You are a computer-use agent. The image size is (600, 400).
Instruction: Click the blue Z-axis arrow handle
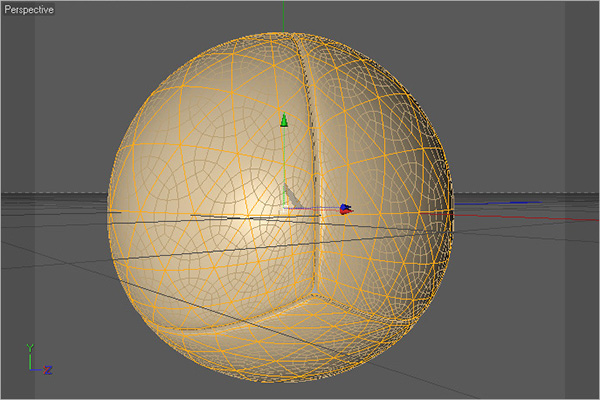point(344,207)
